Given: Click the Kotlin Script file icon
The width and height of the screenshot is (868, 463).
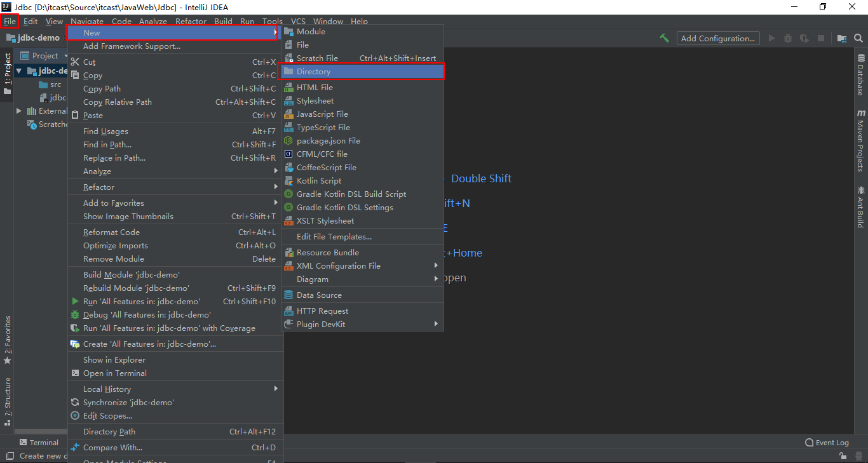Looking at the screenshot, I should pos(288,181).
